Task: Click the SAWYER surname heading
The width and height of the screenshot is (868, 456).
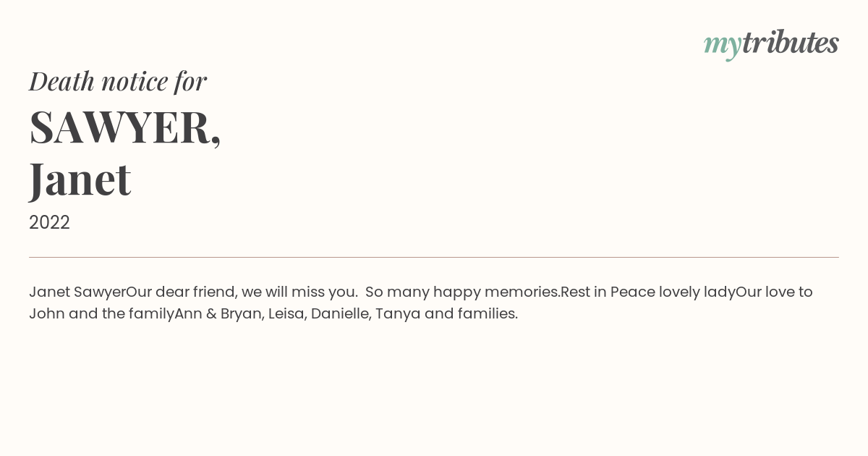Action: click(x=125, y=127)
